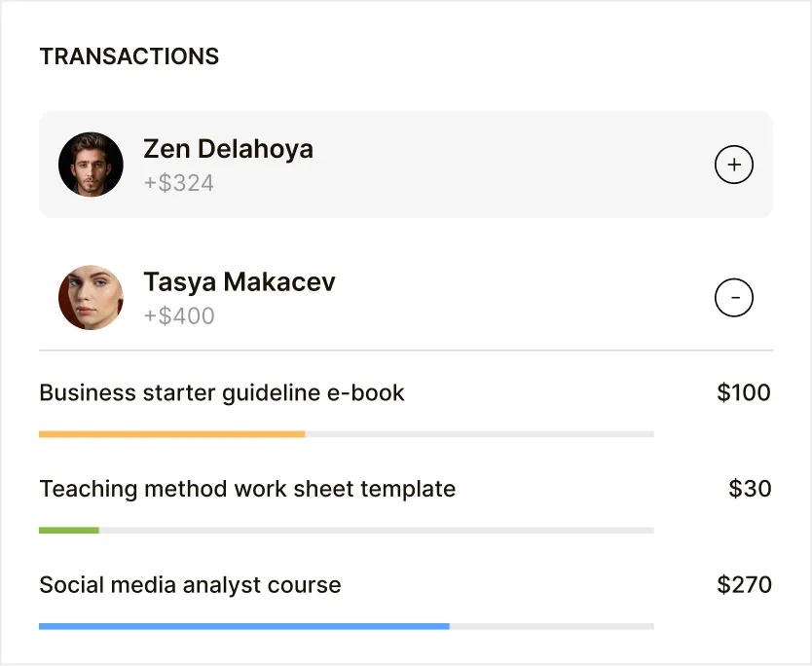Click Tasya Makacev's profile photo

pos(91,297)
